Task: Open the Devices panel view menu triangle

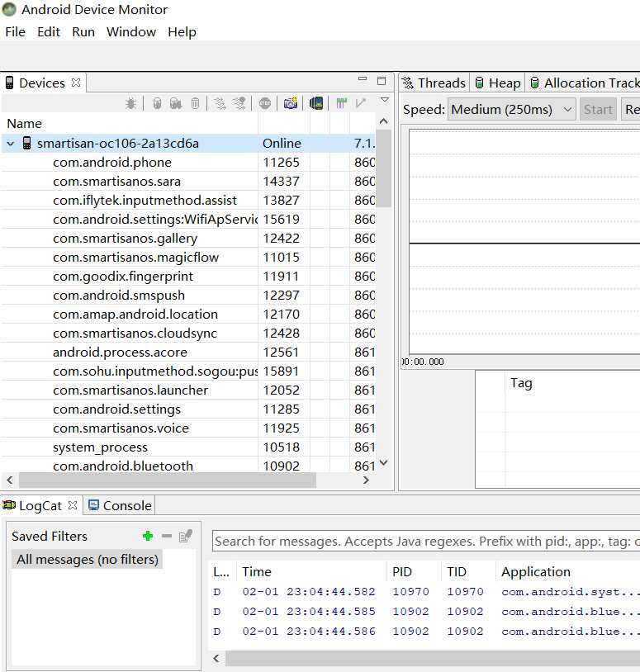Action: (x=385, y=100)
